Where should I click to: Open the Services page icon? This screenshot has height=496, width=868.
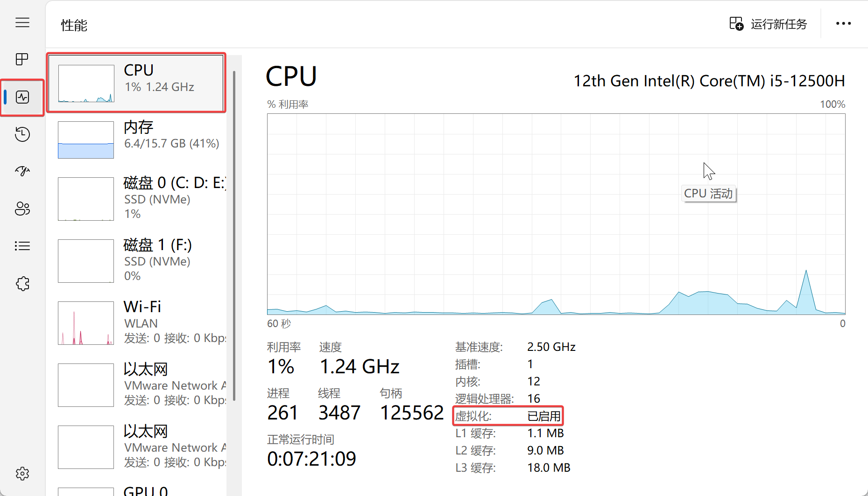[21, 283]
